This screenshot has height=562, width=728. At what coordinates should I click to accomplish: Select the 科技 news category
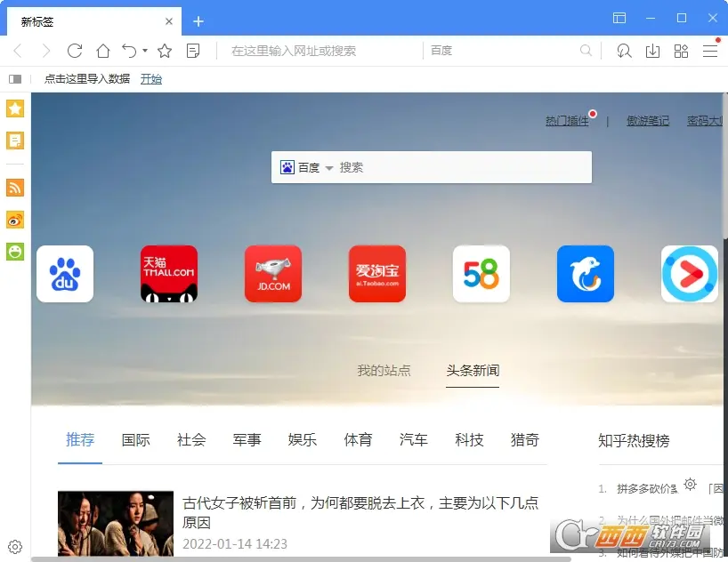pyautogui.click(x=469, y=439)
